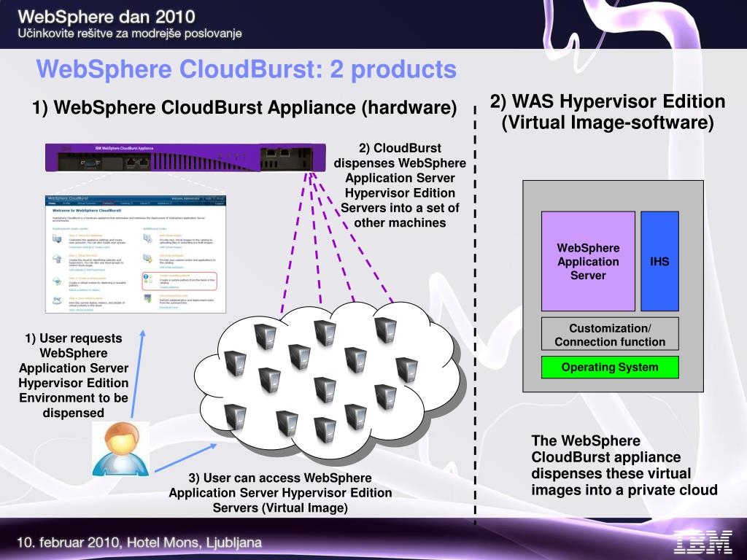
Task: Click 'Welcome to WebSphere CloudBurst!' heading in console
Action: point(87,211)
